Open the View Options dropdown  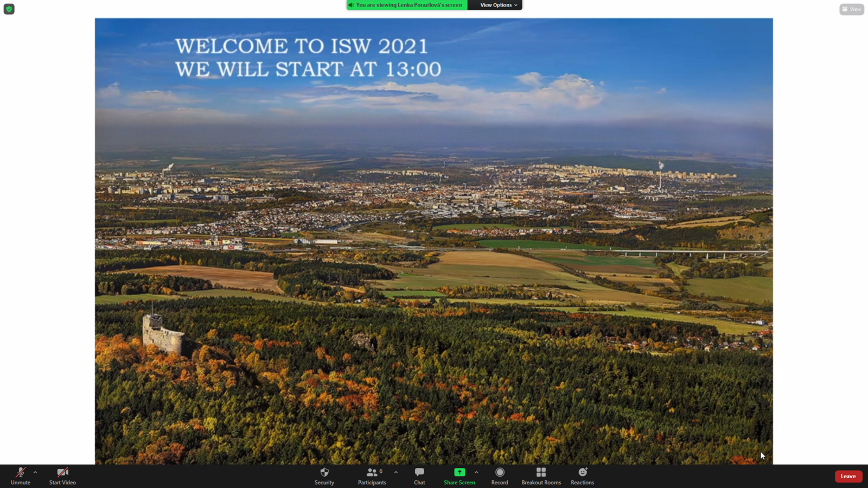[498, 5]
